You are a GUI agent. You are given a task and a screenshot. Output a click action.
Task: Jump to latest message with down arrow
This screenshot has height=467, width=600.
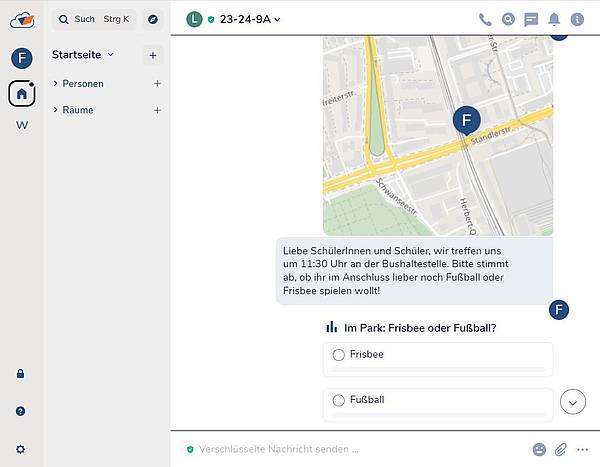click(573, 402)
